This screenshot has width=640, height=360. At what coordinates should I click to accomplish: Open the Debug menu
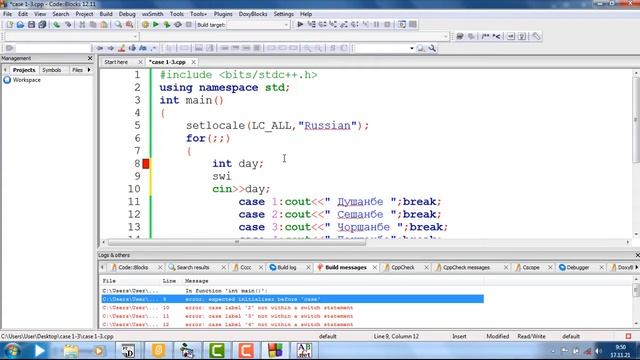[127, 14]
